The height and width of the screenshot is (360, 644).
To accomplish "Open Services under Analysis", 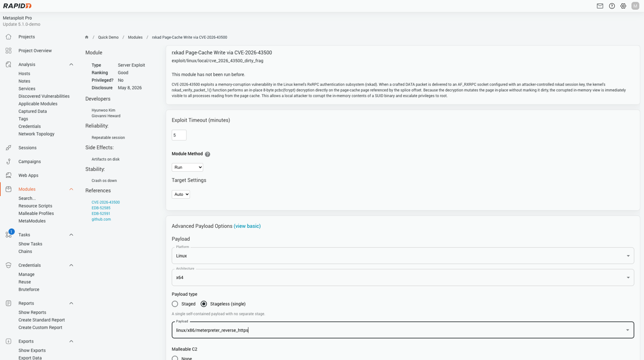I will coord(27,89).
